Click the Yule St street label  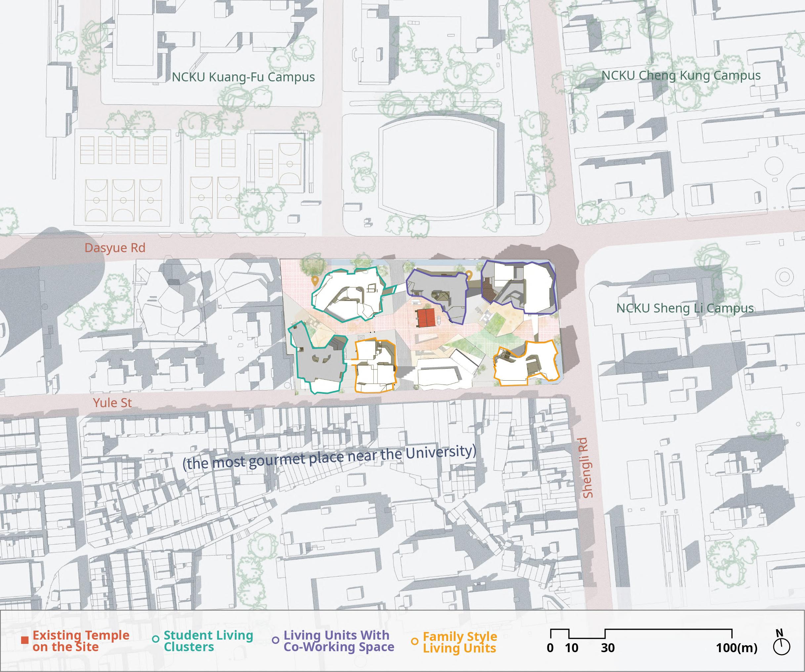[x=112, y=402]
